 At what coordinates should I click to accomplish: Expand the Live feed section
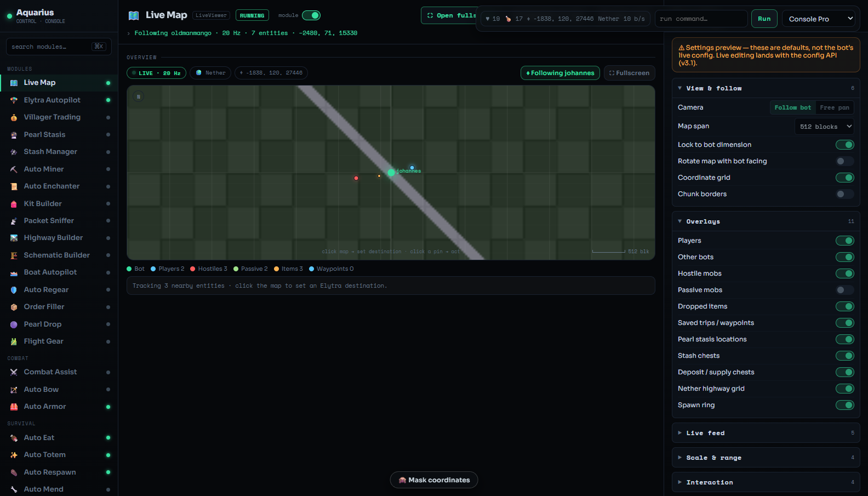tap(766, 433)
